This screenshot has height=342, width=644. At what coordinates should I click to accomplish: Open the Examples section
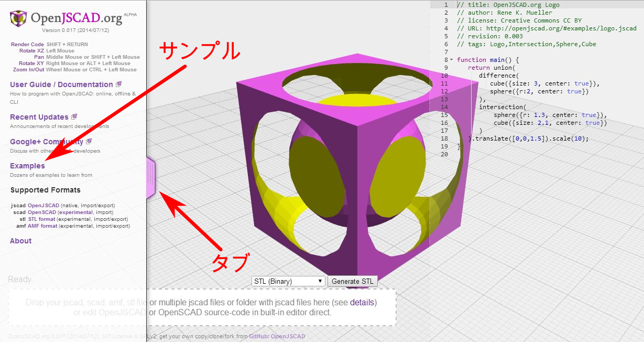[x=27, y=166]
